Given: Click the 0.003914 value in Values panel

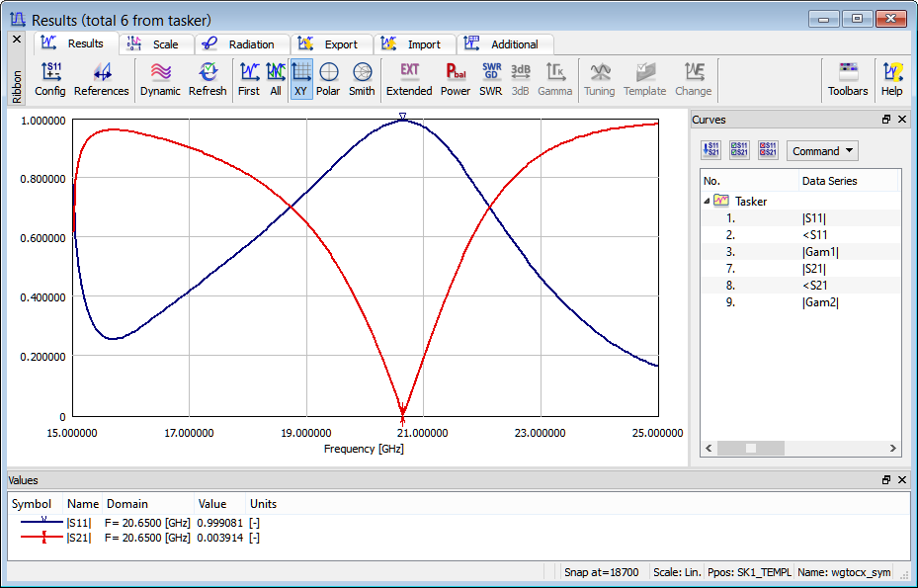Looking at the screenshot, I should click(219, 538).
